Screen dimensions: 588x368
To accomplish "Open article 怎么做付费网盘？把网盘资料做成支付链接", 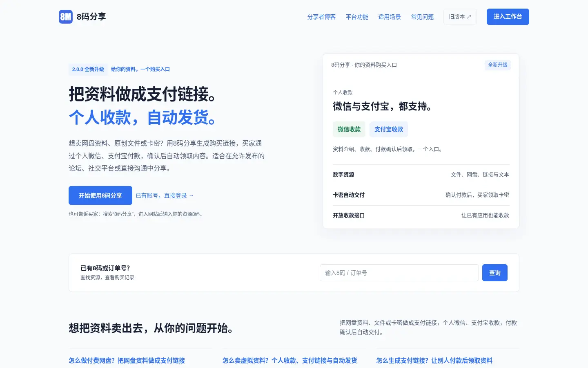I will click(x=127, y=360).
